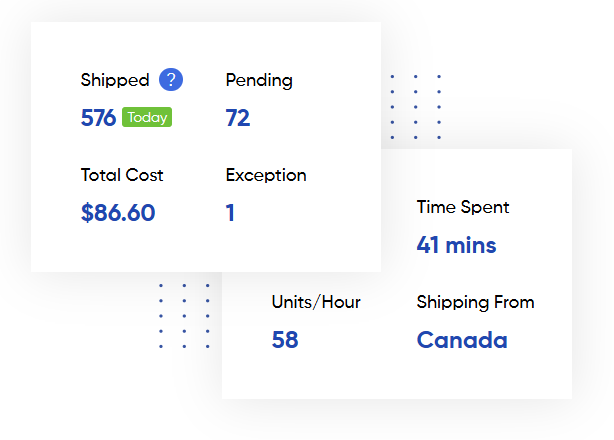Select the 41 mins value
614x440 pixels.
point(456,245)
